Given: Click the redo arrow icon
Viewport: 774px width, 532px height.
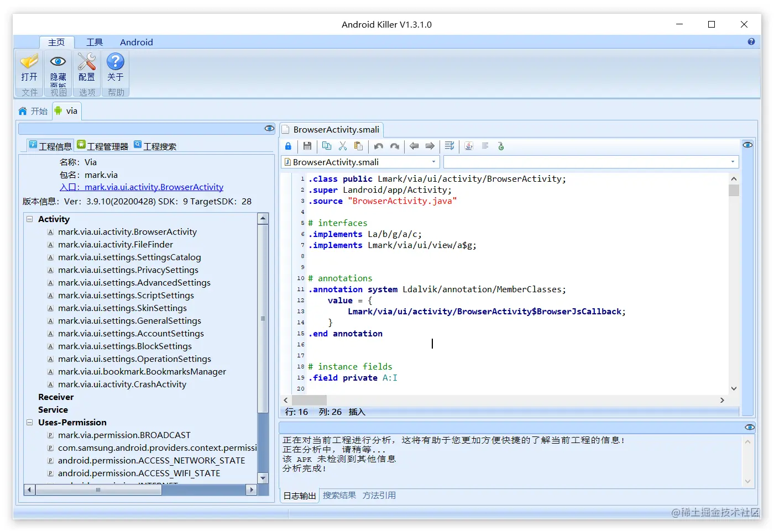Looking at the screenshot, I should pyautogui.click(x=394, y=146).
